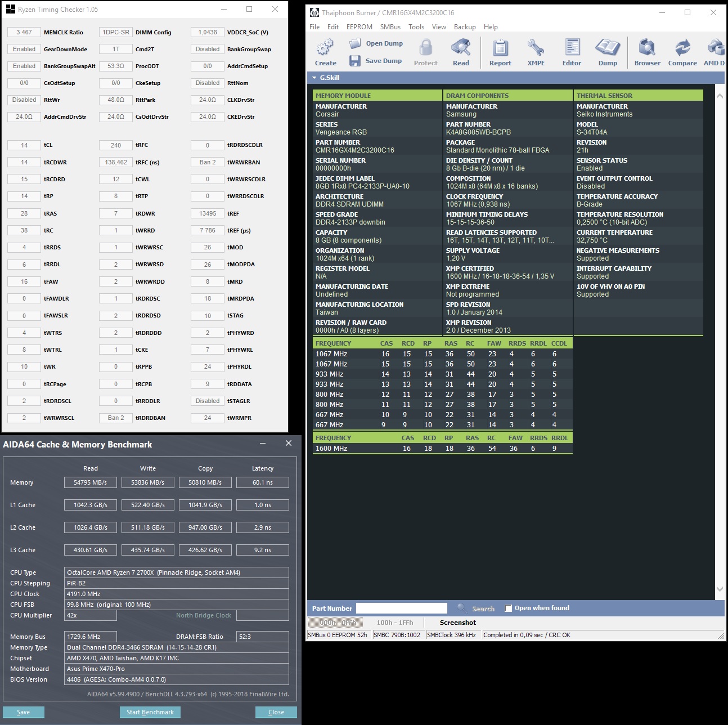Open the Edit menu
Screen dimensions: 728x725
333,27
